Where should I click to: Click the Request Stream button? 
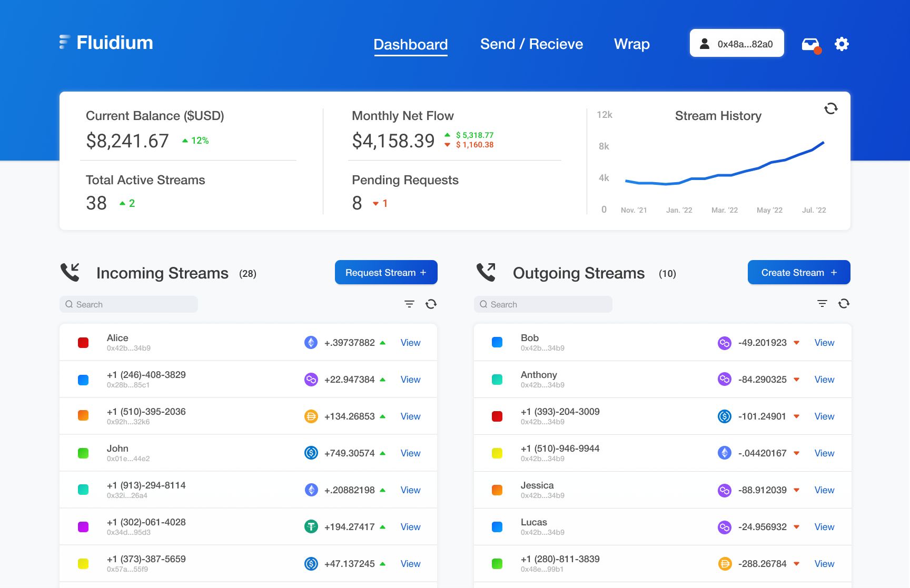pyautogui.click(x=386, y=272)
